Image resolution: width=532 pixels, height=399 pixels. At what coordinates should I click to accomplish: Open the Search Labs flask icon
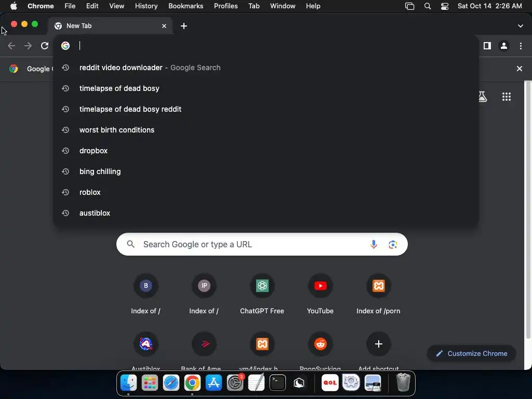click(x=483, y=97)
